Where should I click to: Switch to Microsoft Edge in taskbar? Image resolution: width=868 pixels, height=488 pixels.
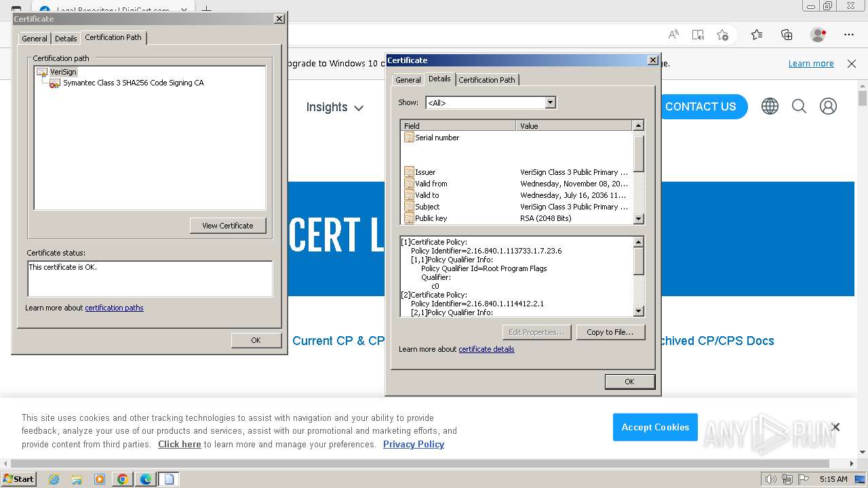(x=146, y=479)
